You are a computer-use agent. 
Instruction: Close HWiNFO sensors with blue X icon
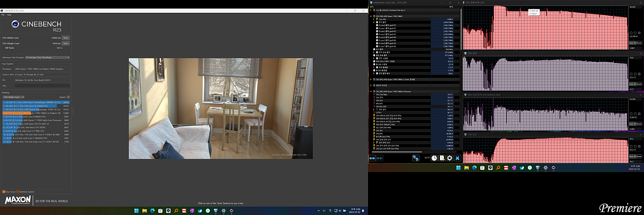pos(457,158)
